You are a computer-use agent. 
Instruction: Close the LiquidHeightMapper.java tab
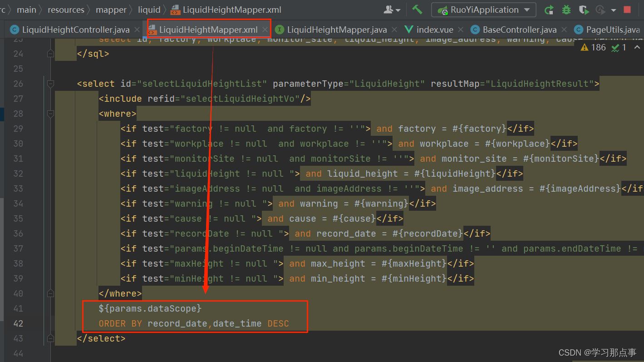pos(394,30)
